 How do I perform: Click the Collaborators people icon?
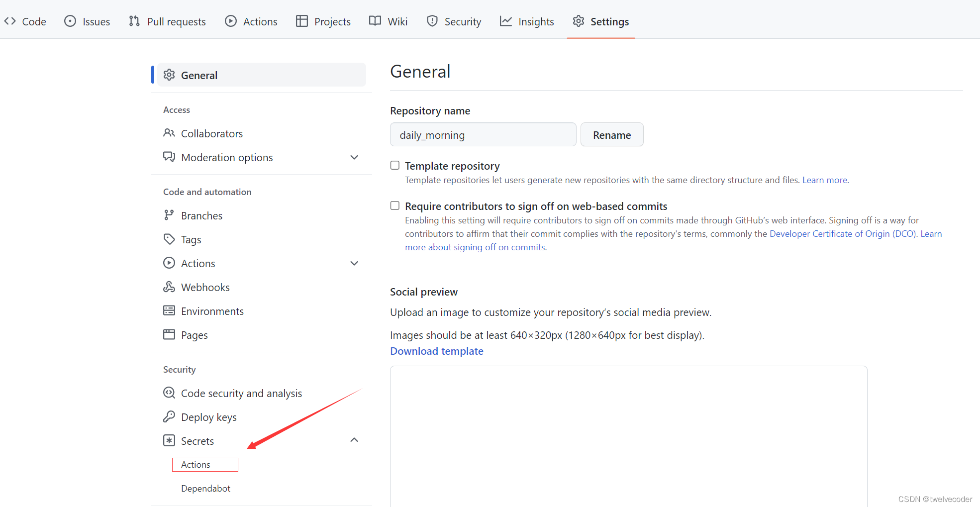click(x=169, y=133)
